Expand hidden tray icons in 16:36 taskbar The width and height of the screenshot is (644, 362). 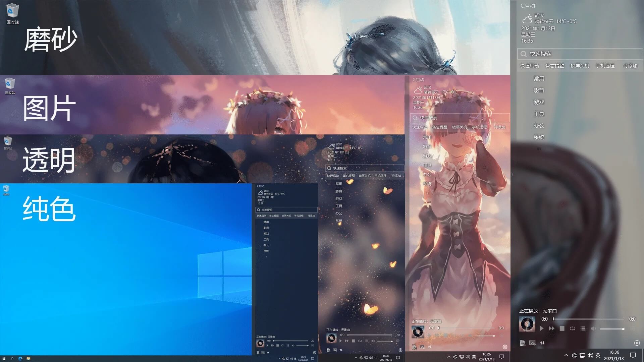pyautogui.click(x=566, y=355)
